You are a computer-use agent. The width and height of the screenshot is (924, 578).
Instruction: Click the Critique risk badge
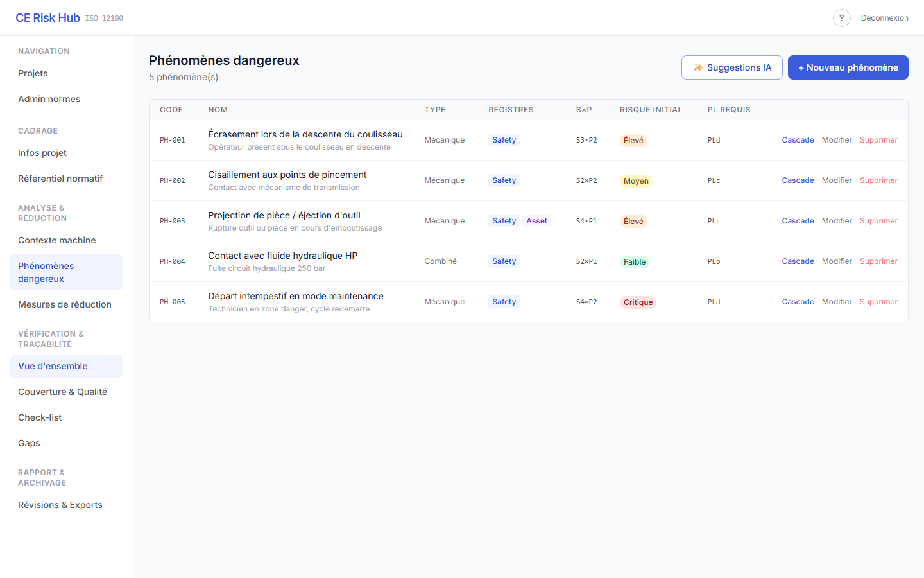coord(638,302)
